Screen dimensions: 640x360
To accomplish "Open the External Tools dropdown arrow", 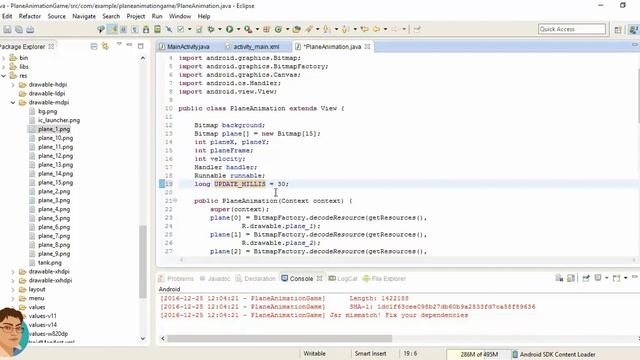I will [257, 29].
